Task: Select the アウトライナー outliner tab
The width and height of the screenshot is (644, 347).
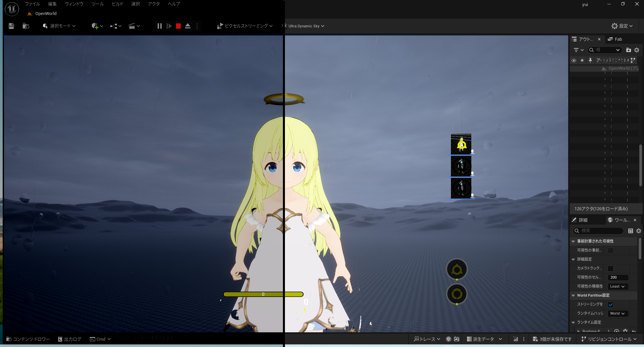Action: point(583,39)
